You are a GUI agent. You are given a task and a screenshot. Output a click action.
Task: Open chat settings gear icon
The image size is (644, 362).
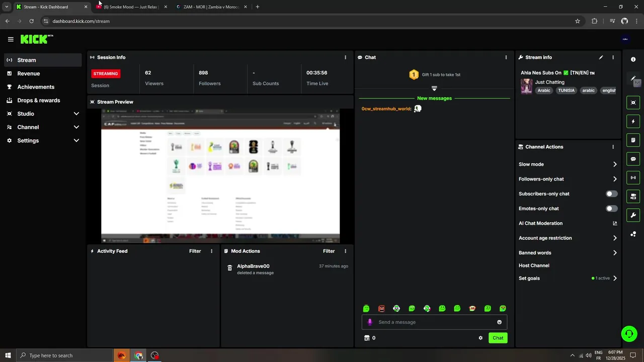tap(480, 338)
